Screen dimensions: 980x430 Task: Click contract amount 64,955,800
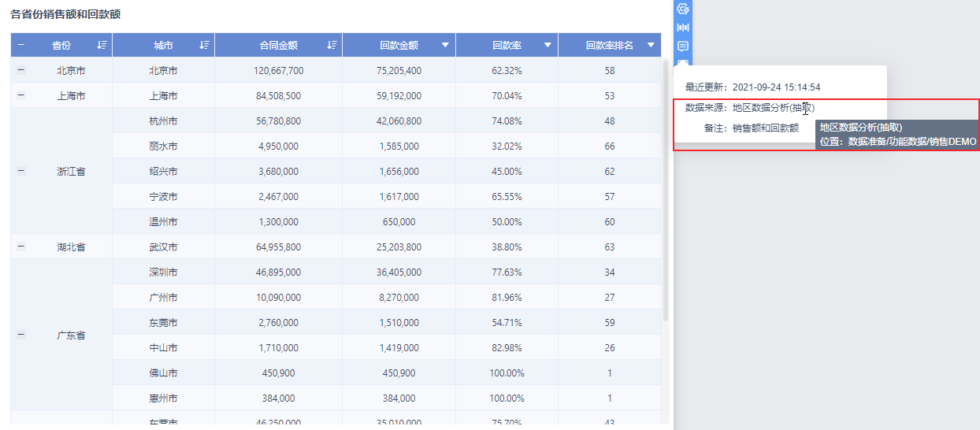(x=278, y=247)
